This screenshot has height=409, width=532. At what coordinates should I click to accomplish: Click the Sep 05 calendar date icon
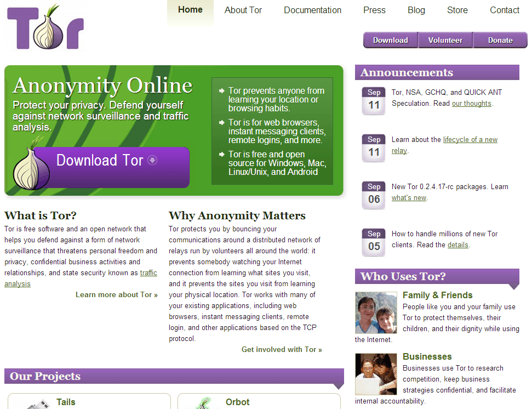click(374, 242)
